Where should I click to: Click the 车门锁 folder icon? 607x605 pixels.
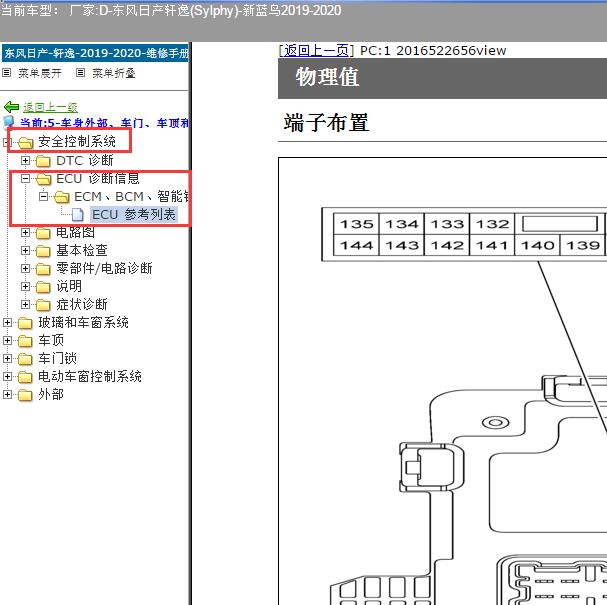tap(25, 359)
